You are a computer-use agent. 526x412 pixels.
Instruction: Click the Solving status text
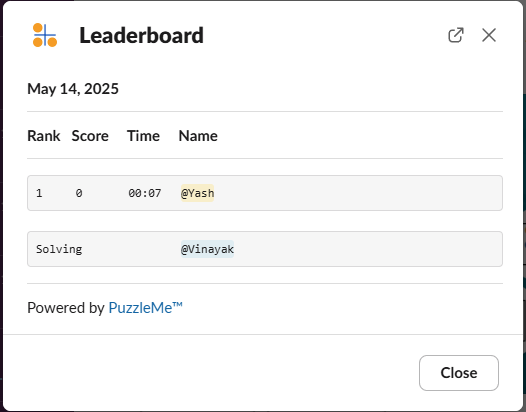(59, 249)
